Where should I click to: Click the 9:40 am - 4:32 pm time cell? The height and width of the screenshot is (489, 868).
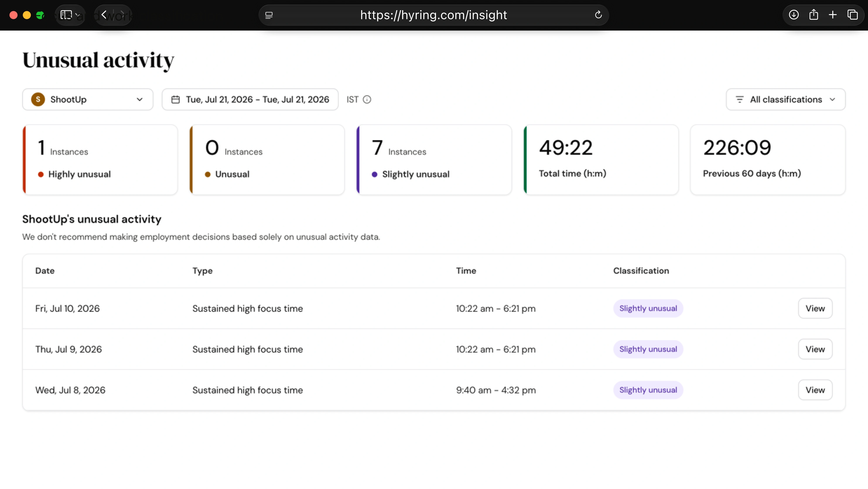tap(496, 390)
